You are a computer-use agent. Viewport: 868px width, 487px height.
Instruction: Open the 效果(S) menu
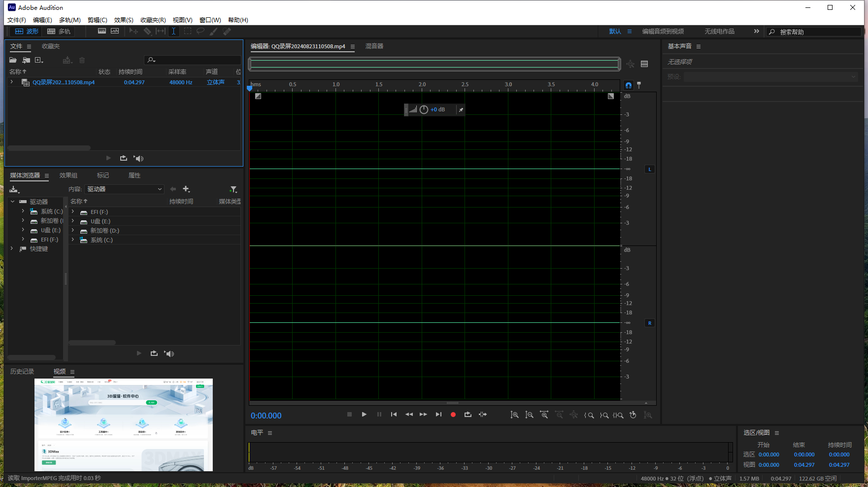(x=123, y=20)
